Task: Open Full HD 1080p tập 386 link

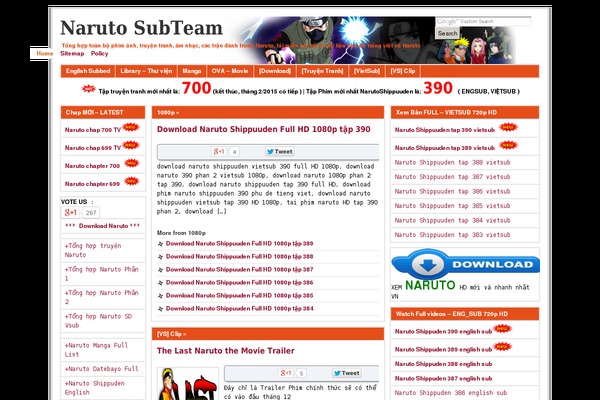Action: [x=240, y=282]
